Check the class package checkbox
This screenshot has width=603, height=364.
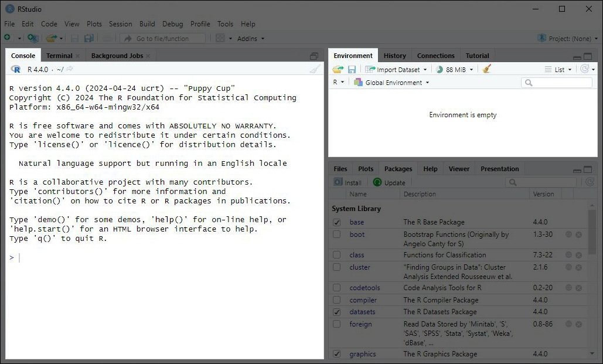[337, 255]
